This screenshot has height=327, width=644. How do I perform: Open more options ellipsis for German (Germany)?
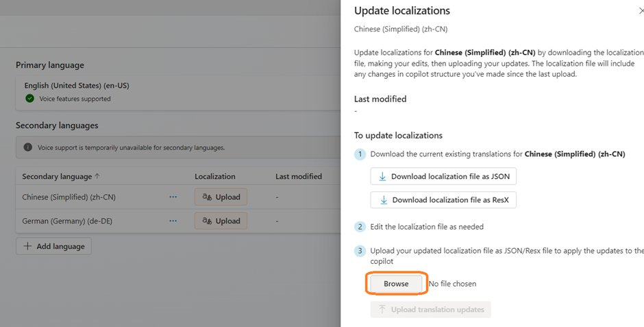point(173,221)
